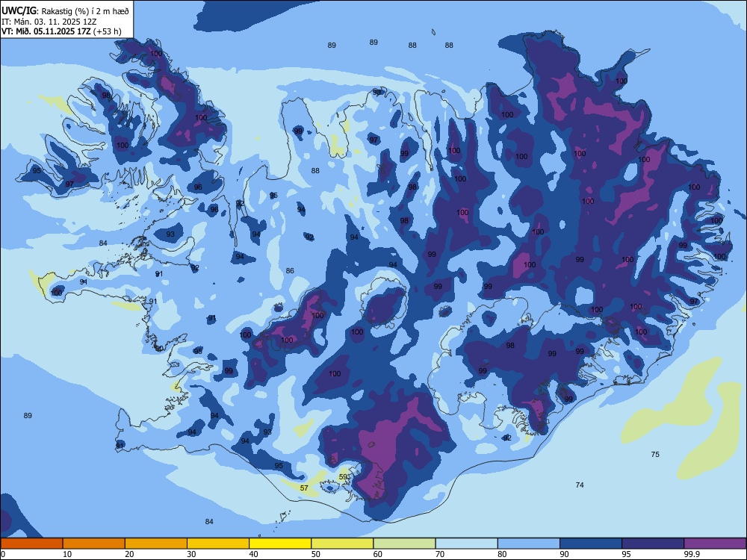Click the title text 'Rakastig (%) í 2 m hæð'

[85, 11]
